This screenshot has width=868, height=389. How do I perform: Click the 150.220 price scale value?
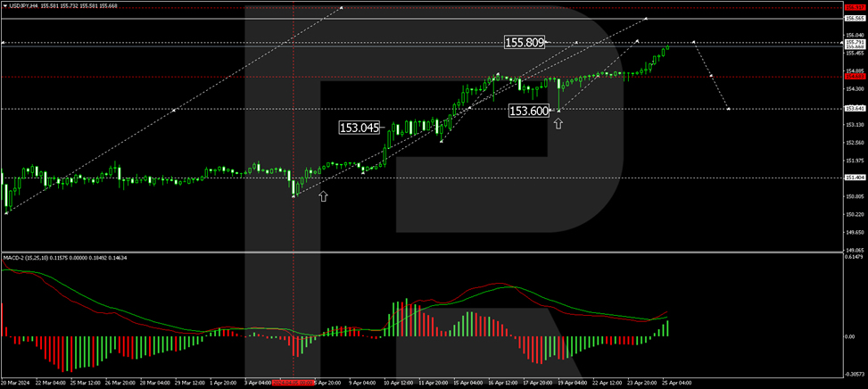856,215
